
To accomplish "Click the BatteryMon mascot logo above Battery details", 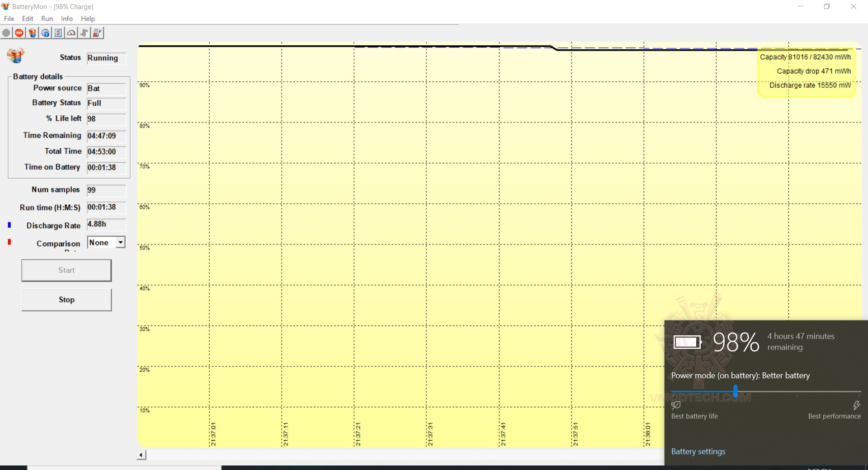I will (16, 56).
